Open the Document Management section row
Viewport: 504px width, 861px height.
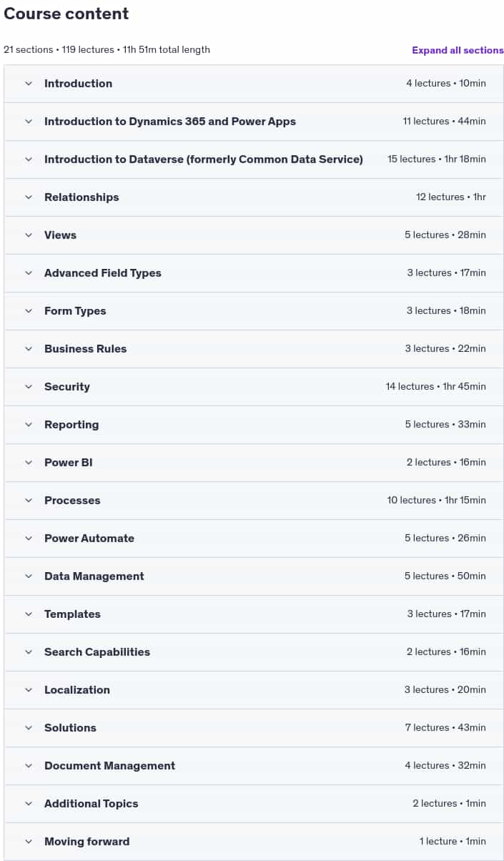(x=254, y=766)
